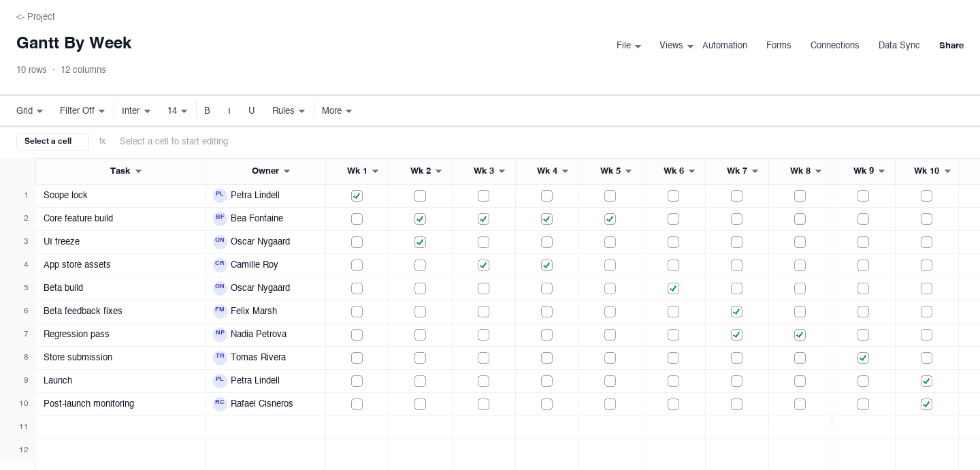The width and height of the screenshot is (980, 470).
Task: Expand the More toolbar menu
Action: [337, 110]
